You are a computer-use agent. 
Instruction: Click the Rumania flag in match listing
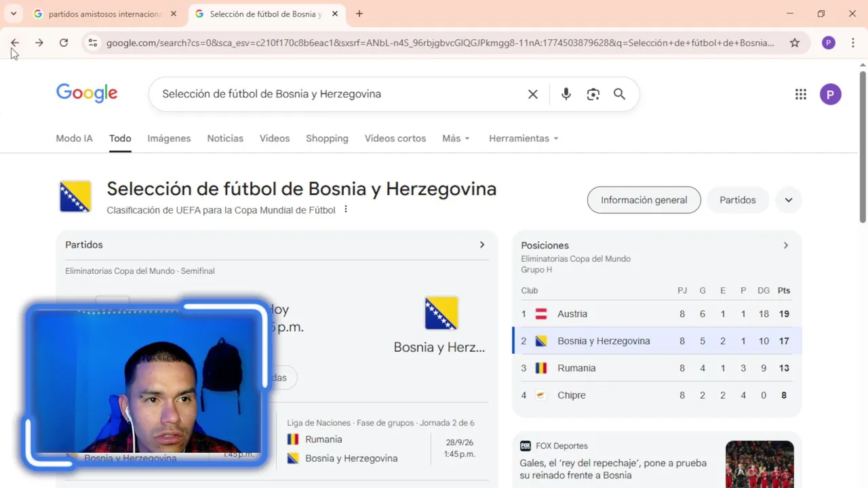pos(293,439)
